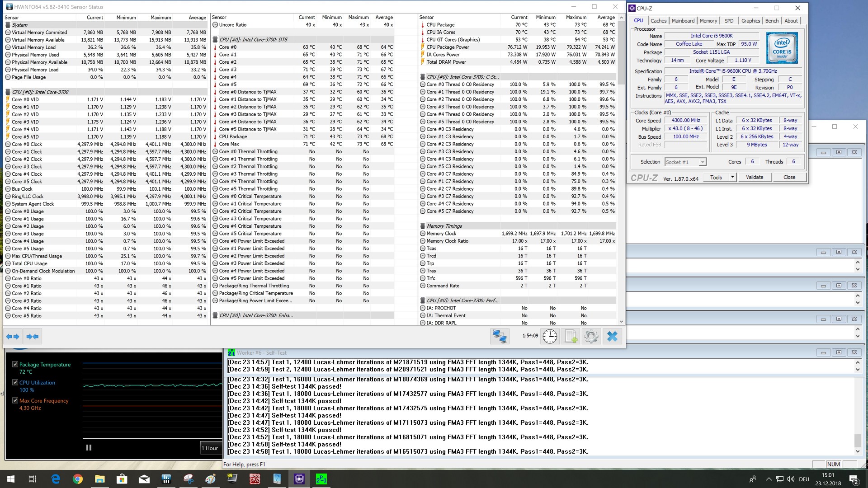The width and height of the screenshot is (868, 488).
Task: Click the Intel Core i5 logo in CPU-Z
Action: pyautogui.click(x=782, y=48)
